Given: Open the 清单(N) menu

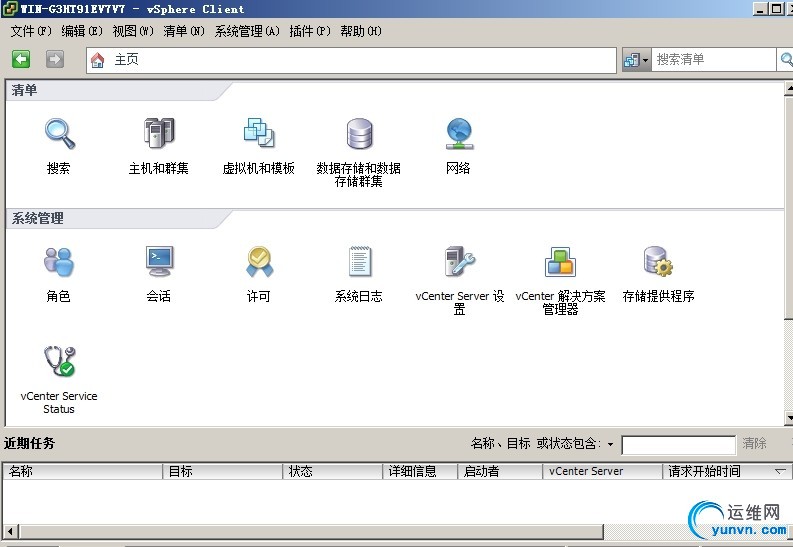Looking at the screenshot, I should click(184, 31).
